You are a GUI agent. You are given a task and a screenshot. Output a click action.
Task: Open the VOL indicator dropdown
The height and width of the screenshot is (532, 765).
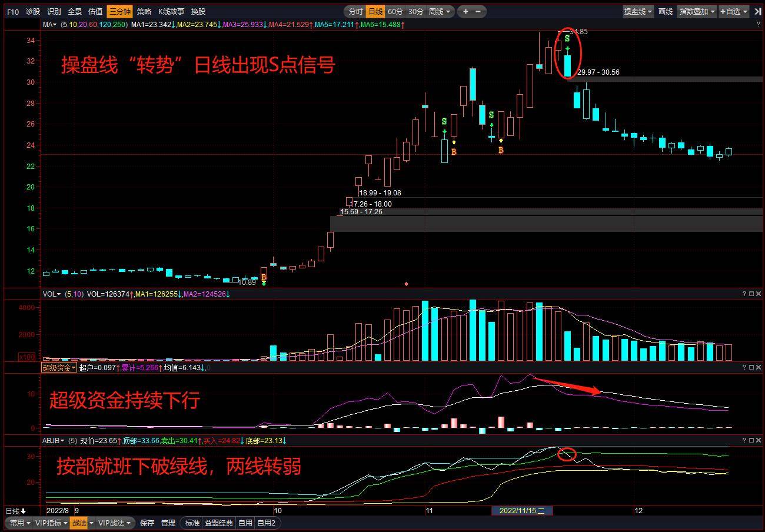(52, 294)
